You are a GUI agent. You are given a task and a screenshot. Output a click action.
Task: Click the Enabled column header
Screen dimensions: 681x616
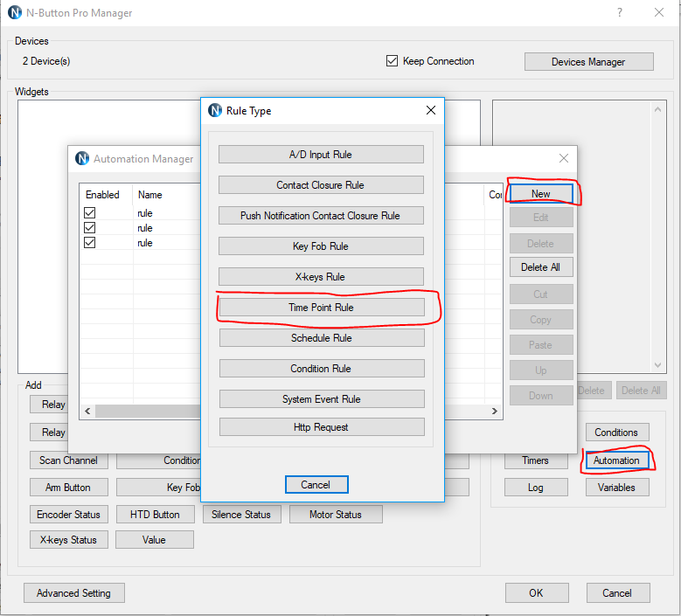[x=102, y=195]
